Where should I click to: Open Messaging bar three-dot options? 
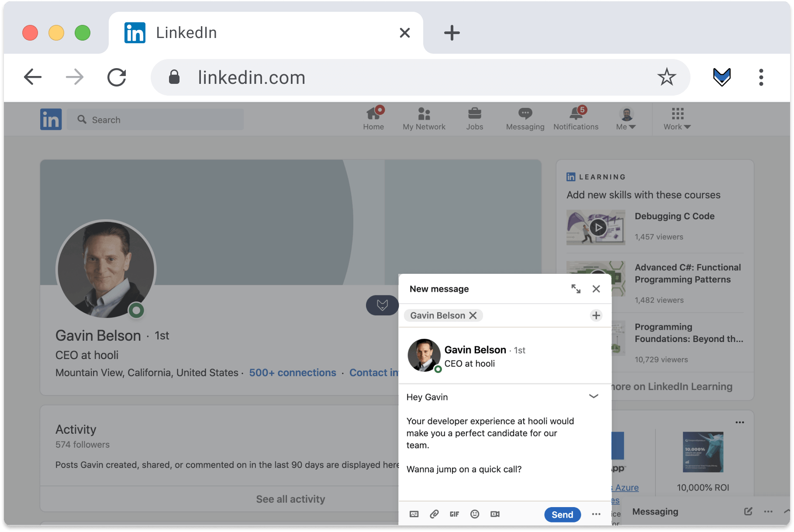coord(768,511)
